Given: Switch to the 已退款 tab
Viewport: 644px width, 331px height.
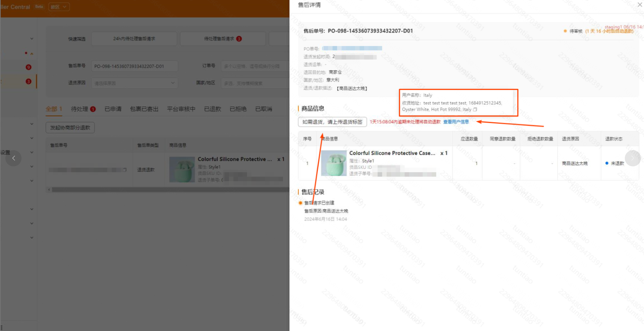Looking at the screenshot, I should pyautogui.click(x=212, y=108).
